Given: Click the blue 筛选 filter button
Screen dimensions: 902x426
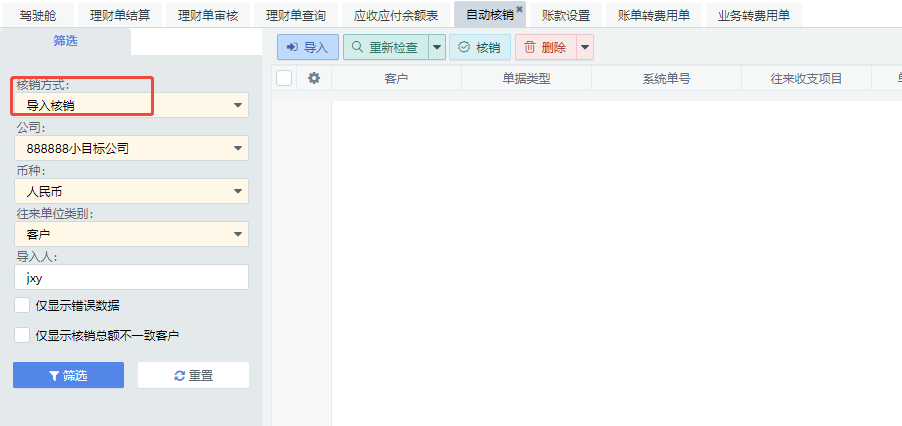Looking at the screenshot, I should (x=68, y=375).
